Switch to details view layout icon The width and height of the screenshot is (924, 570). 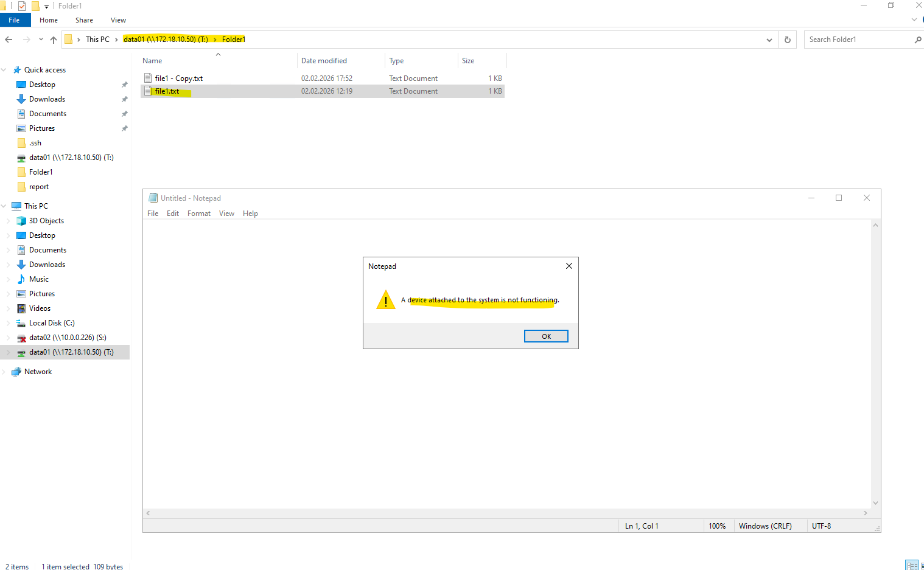pyautogui.click(x=911, y=565)
